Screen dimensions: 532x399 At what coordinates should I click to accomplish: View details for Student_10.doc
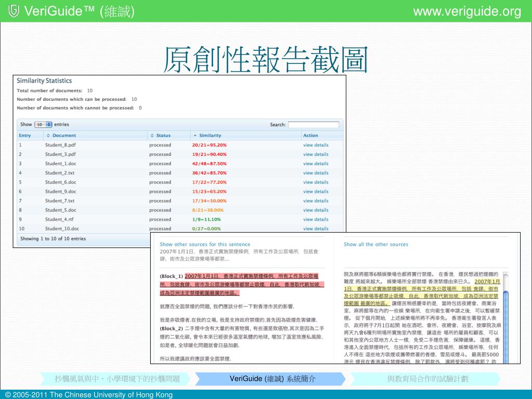[315, 229]
